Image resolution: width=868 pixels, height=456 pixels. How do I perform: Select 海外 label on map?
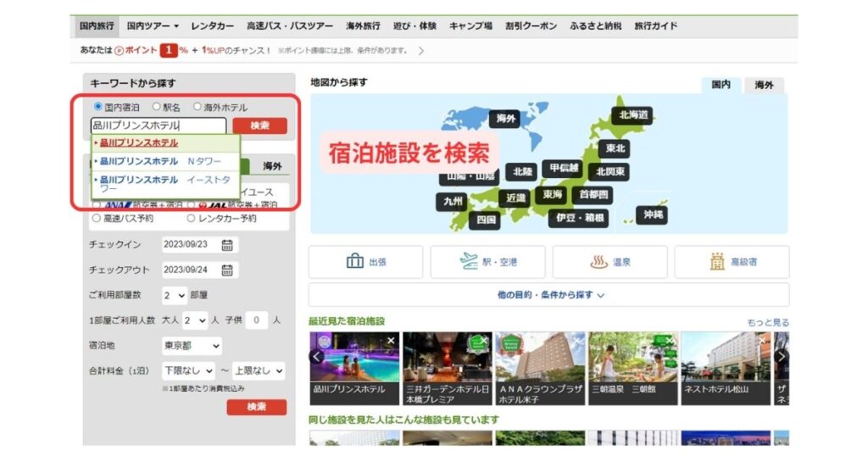tap(505, 119)
